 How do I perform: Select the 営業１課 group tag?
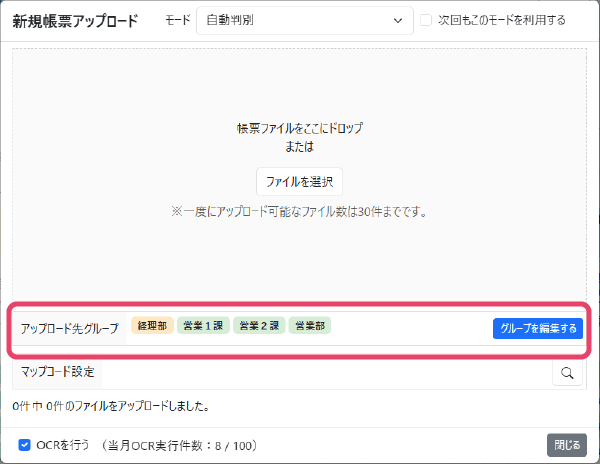[x=204, y=326]
